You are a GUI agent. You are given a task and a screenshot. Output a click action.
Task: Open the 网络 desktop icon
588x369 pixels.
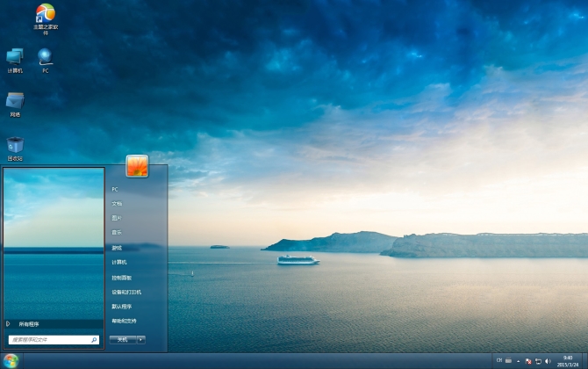point(15,105)
